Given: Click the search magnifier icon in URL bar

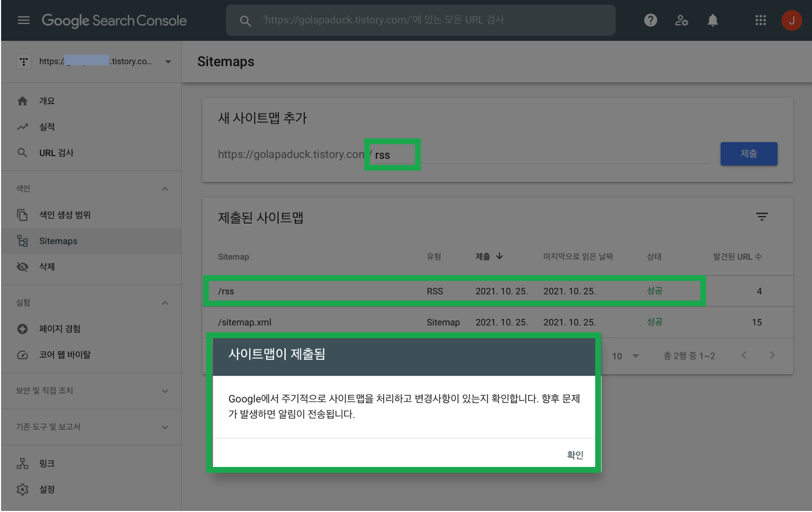Looking at the screenshot, I should (245, 21).
